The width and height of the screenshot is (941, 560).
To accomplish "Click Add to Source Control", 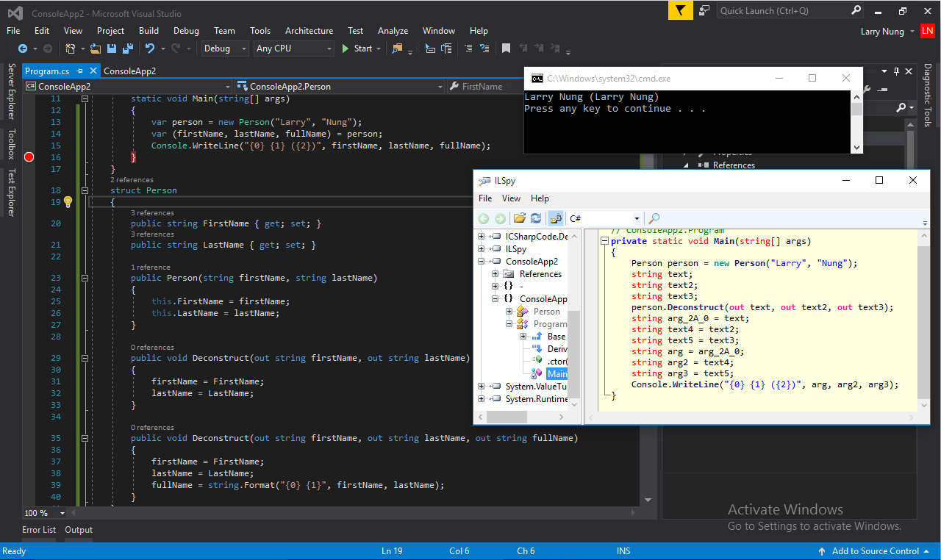I will coord(875,551).
